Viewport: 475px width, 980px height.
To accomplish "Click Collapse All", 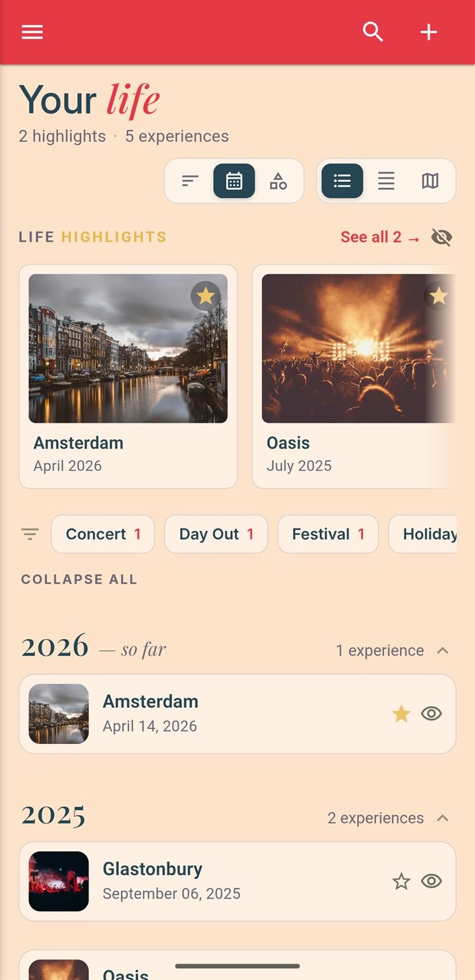I will [x=79, y=580].
